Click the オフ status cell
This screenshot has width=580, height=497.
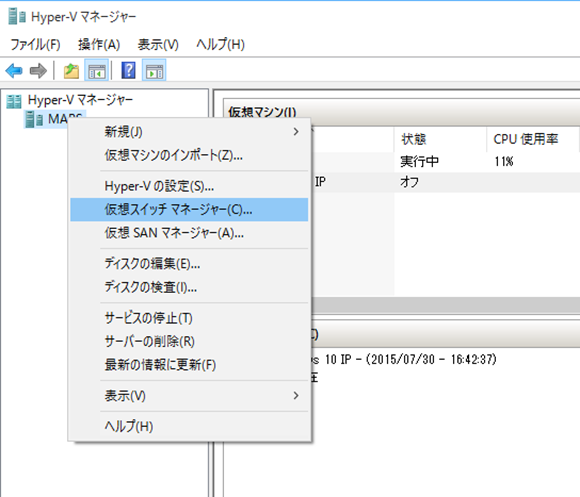409,182
